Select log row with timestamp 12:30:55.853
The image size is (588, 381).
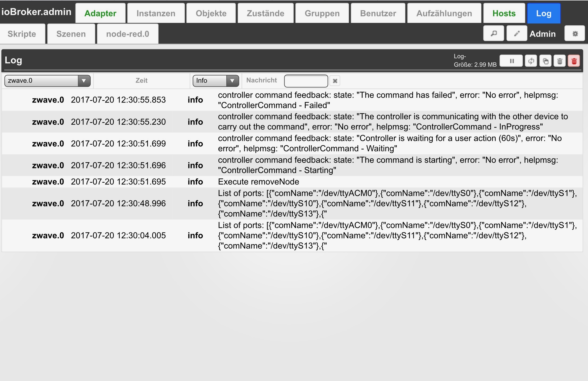click(x=292, y=100)
